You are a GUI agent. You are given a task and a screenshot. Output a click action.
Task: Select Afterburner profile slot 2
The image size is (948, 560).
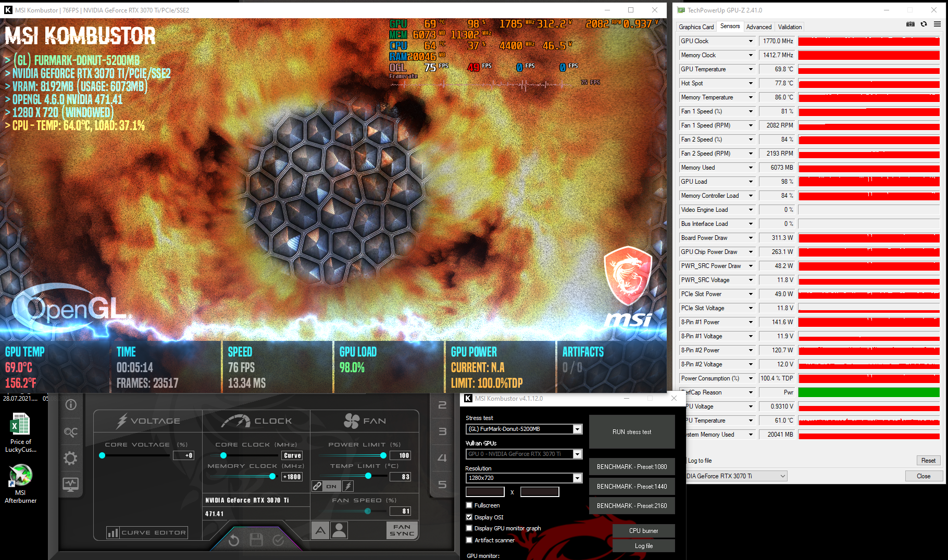point(442,405)
